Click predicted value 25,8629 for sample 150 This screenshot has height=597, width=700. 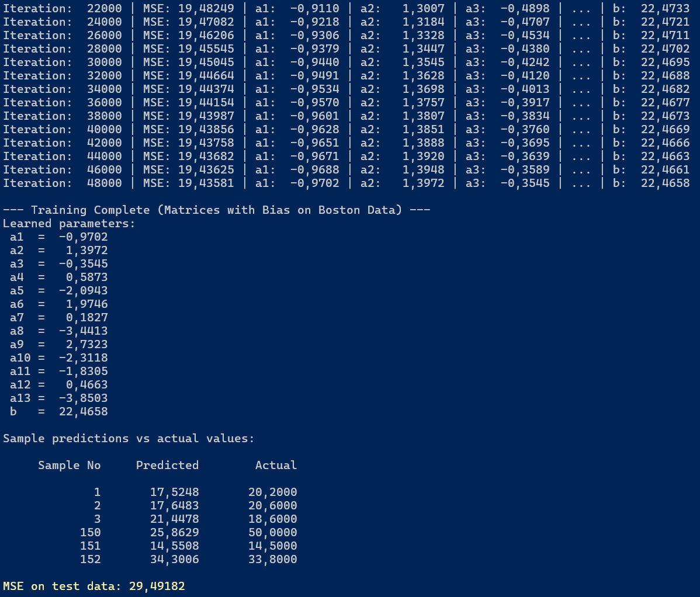click(x=174, y=532)
